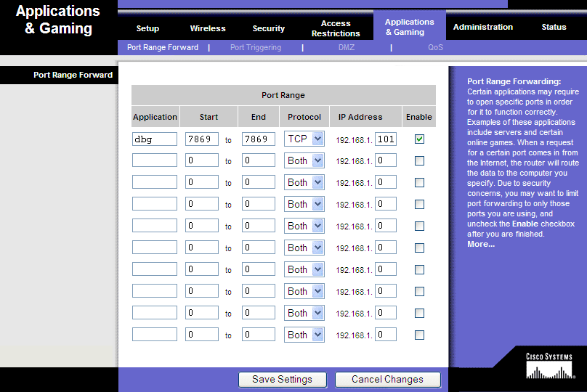This screenshot has width=587, height=392.
Task: Tick the Enable checkbox in the ninth row
Action: tap(419, 313)
